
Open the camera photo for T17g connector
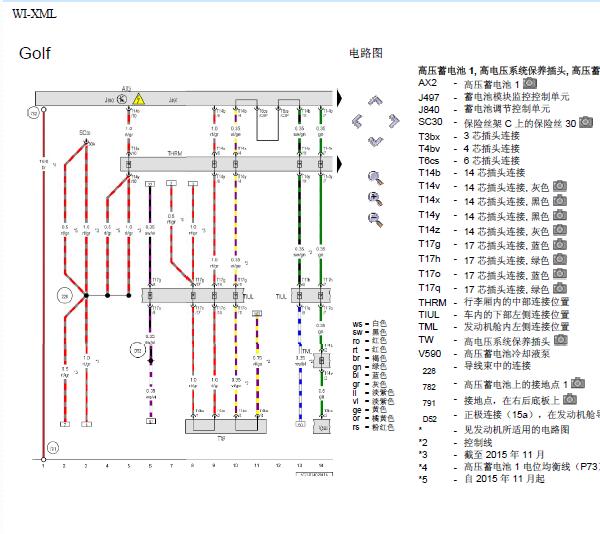(560, 244)
